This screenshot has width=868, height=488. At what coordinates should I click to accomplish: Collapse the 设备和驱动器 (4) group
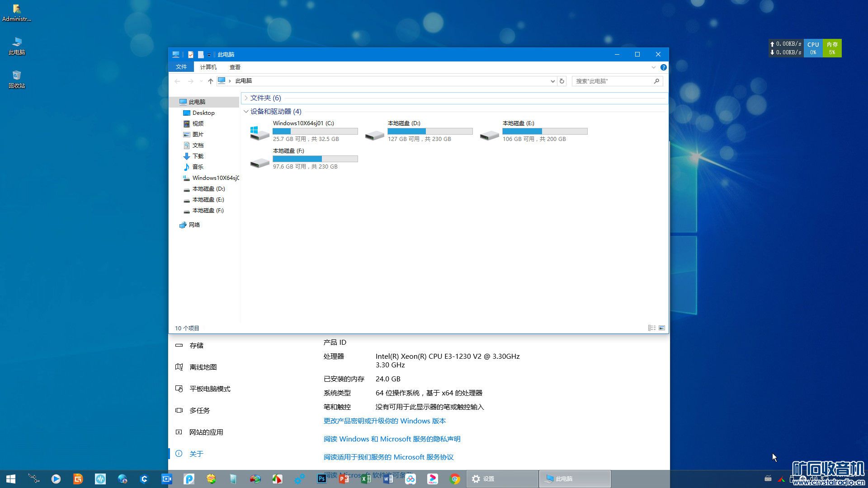coord(246,112)
